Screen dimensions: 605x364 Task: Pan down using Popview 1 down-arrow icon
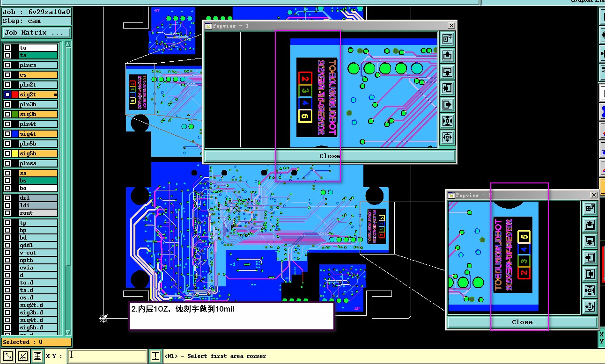click(447, 72)
